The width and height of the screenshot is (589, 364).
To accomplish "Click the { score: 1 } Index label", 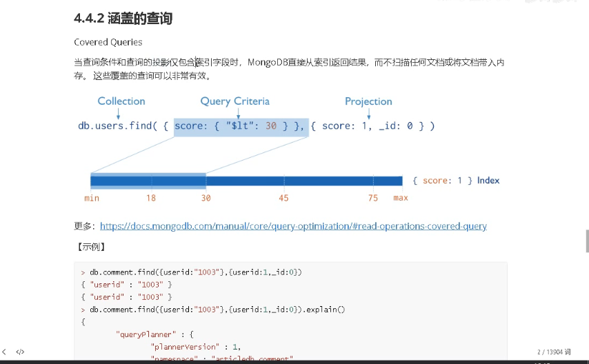I will point(456,181).
